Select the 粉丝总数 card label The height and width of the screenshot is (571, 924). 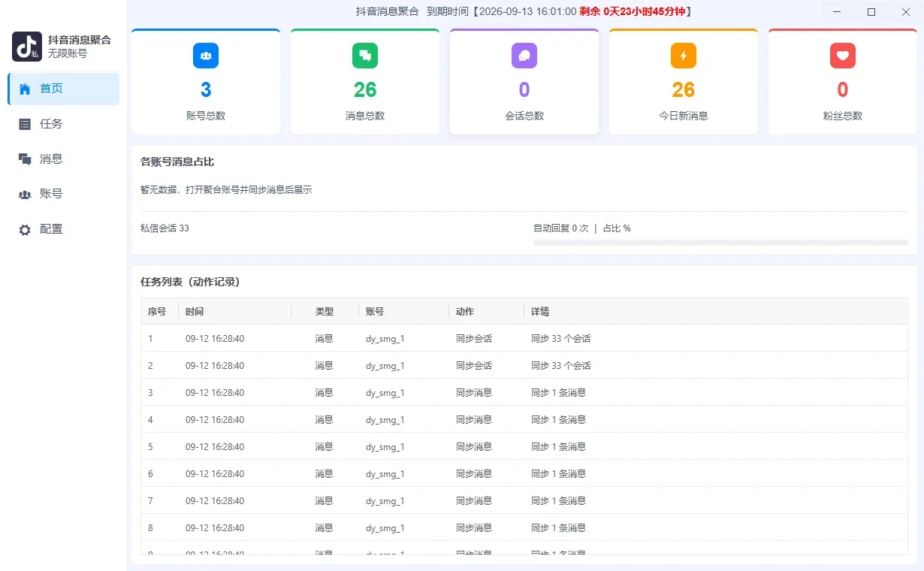click(x=843, y=116)
